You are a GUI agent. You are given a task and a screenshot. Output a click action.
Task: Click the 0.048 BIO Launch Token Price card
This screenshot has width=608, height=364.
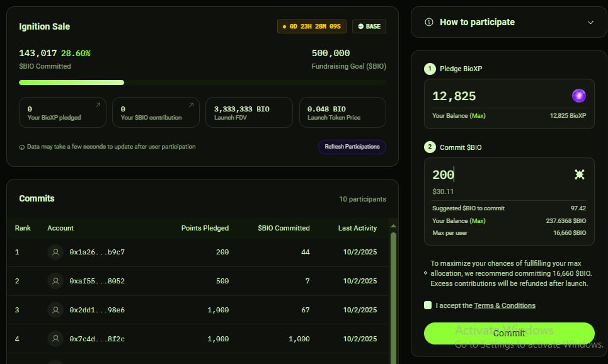click(x=342, y=113)
